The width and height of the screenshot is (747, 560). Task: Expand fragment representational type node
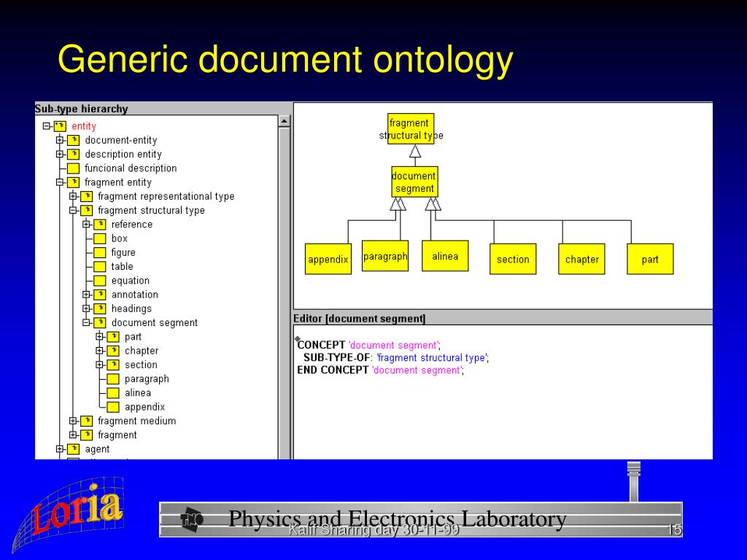pyautogui.click(x=73, y=196)
